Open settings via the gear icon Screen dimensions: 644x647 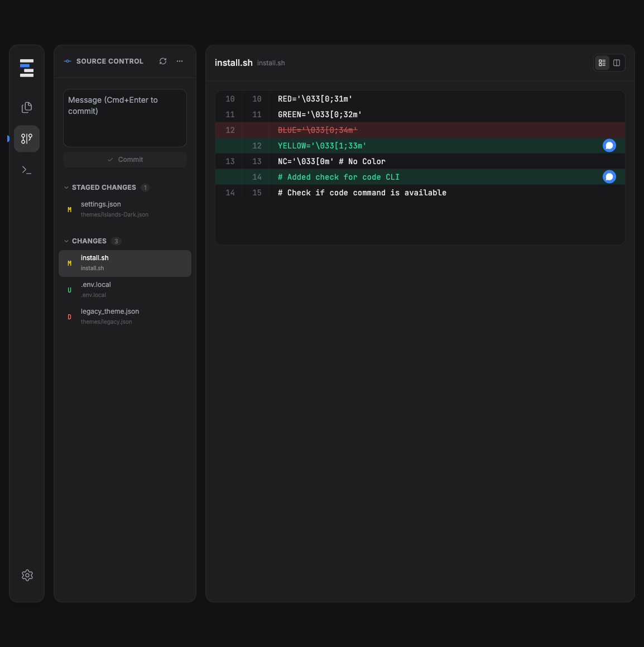[27, 575]
